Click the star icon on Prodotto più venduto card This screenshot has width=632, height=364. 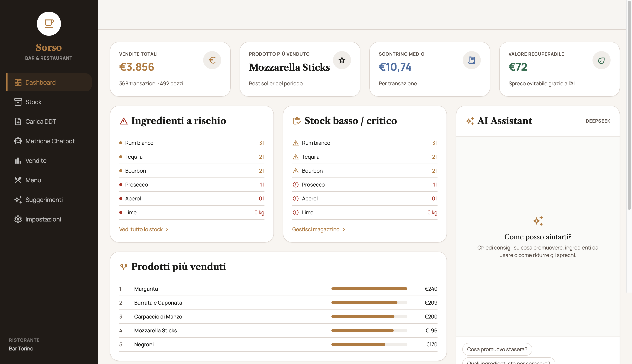click(x=342, y=60)
